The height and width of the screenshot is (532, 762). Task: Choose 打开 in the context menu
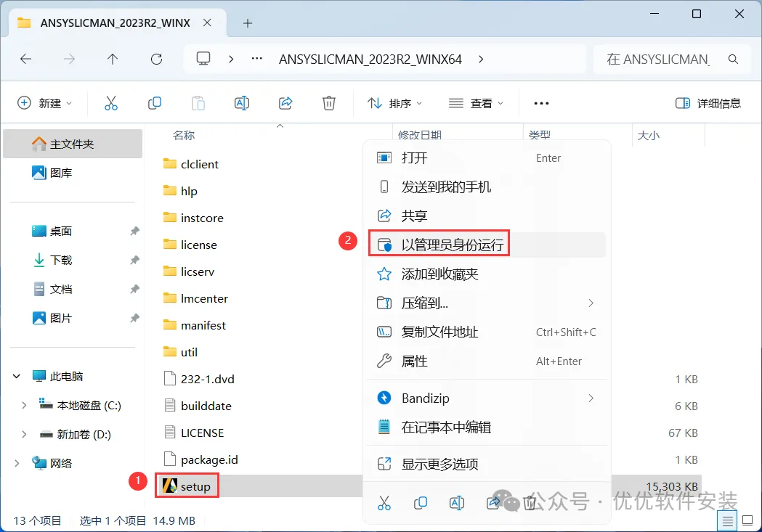(487, 157)
